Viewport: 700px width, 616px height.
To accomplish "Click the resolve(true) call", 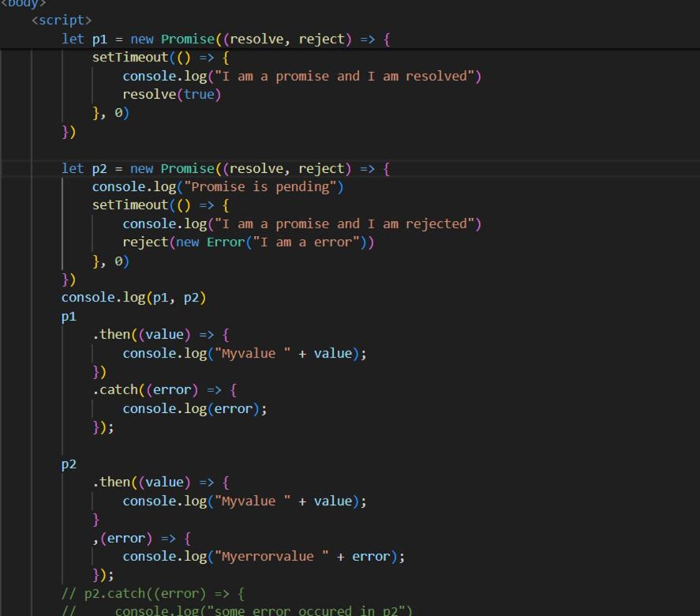I will [x=171, y=95].
